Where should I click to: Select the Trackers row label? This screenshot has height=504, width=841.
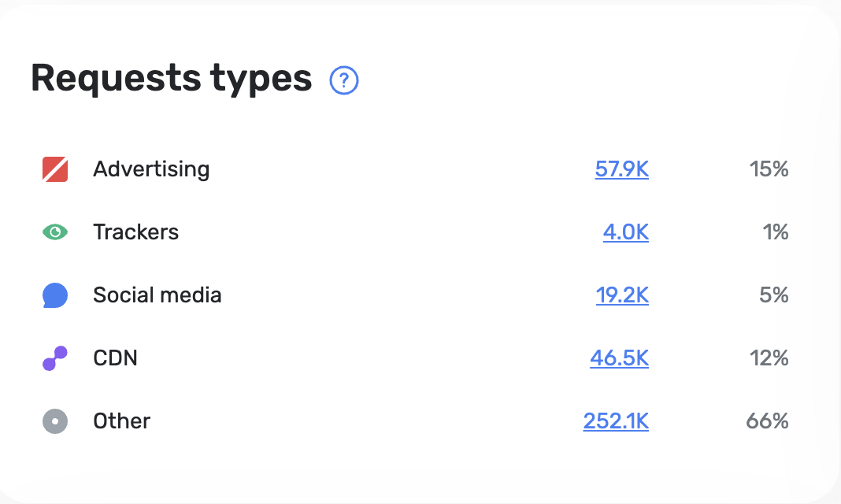coord(135,232)
